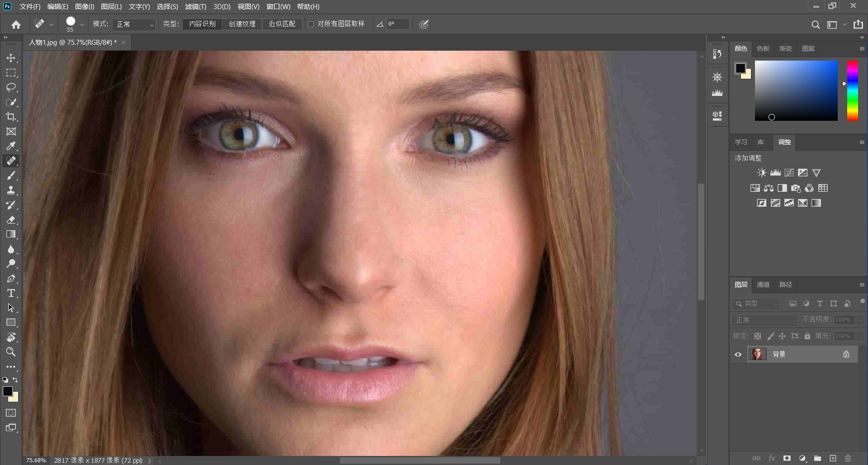Screen dimensions: 868x465
Task: Select the Lasso tool
Action: 11,87
